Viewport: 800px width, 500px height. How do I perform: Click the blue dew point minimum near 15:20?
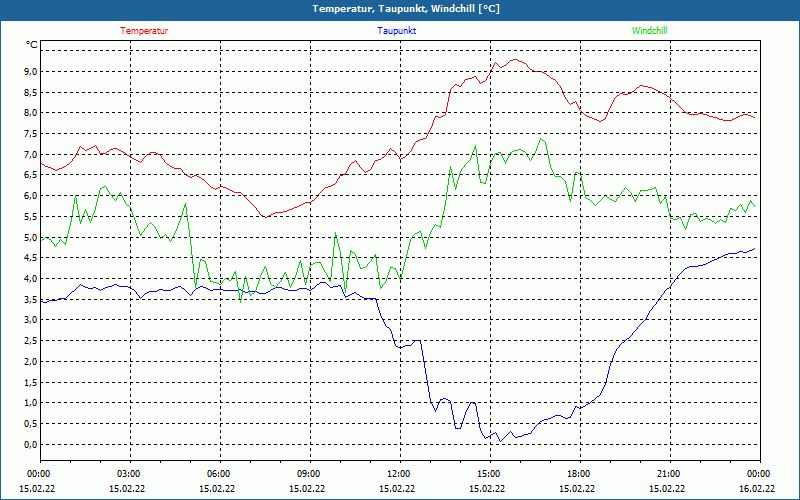(501, 441)
